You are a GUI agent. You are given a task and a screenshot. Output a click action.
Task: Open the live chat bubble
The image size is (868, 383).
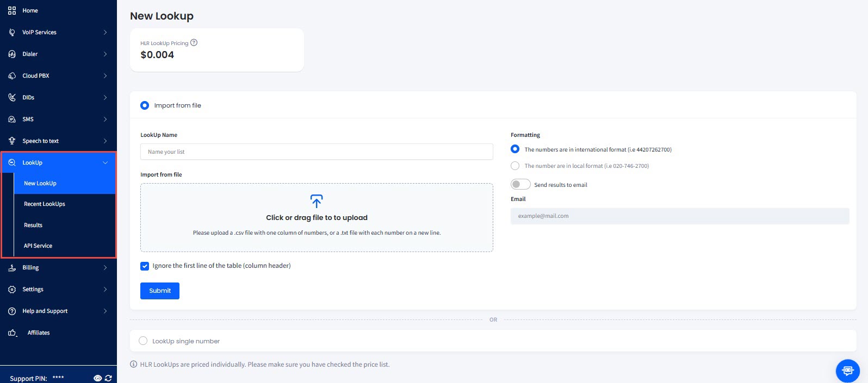pos(847,371)
